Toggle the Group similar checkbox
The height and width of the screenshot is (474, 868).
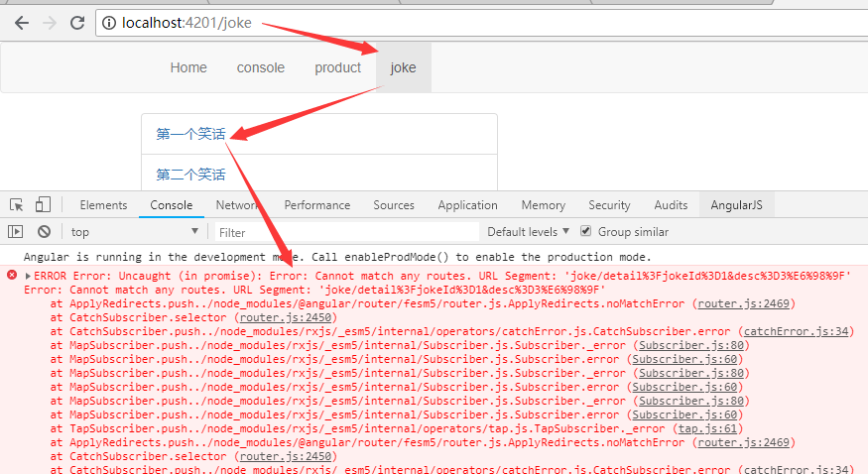[586, 232]
